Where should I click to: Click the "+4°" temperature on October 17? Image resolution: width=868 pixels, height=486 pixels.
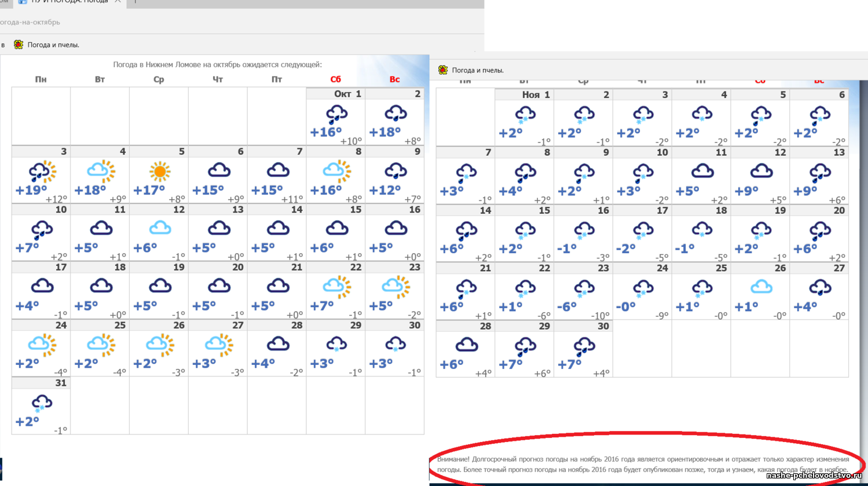(27, 306)
